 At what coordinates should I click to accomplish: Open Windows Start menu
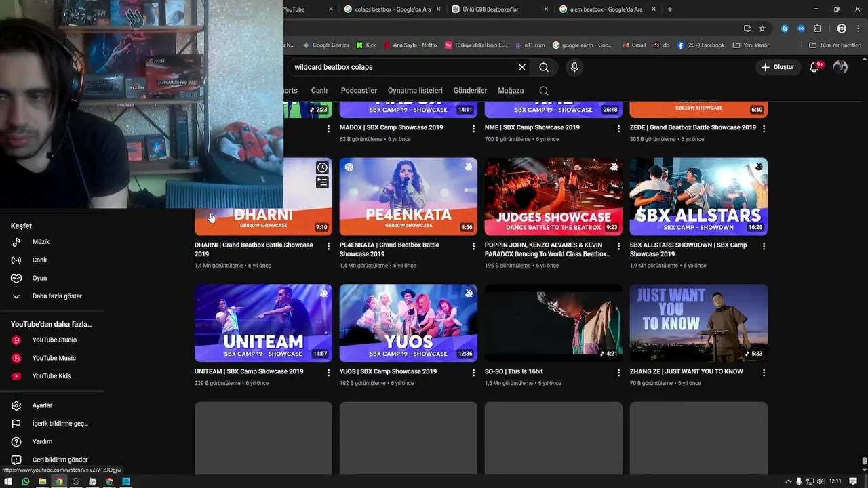pyautogui.click(x=9, y=481)
